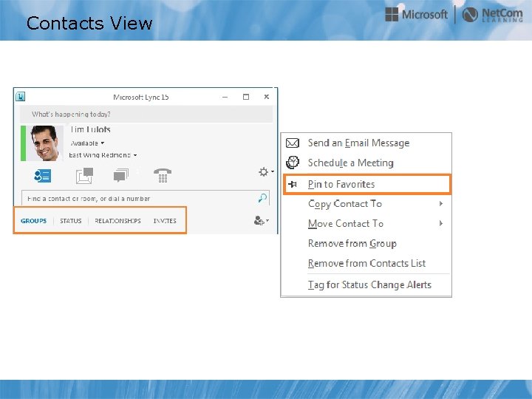Click the Schedule a Meeting clock icon
This screenshot has width=532, height=399.
pos(293,163)
